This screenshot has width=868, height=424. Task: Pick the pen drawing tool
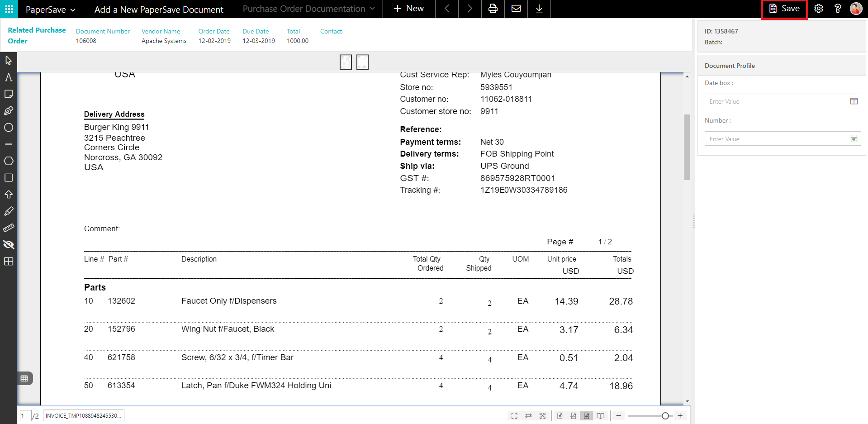point(8,111)
